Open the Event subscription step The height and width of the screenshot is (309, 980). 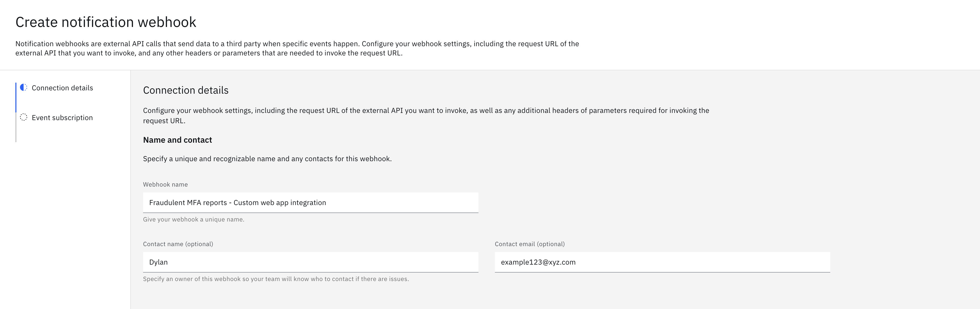click(x=62, y=117)
